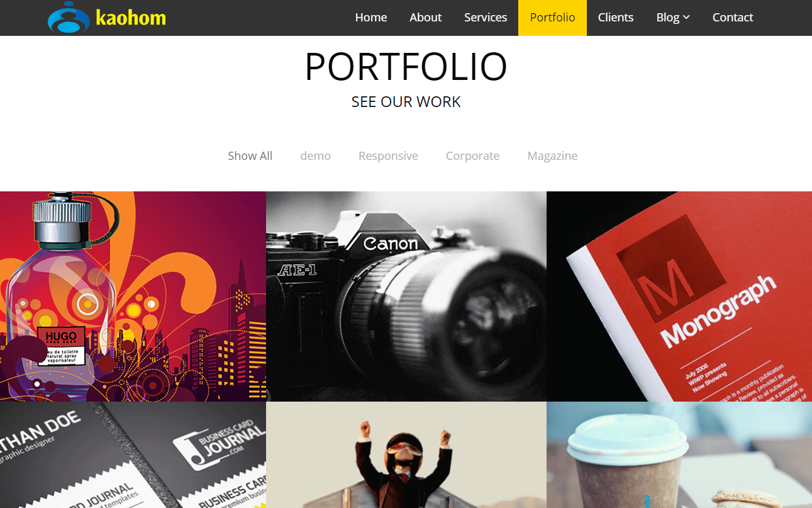Select the Show All portfolio filter
The image size is (812, 508).
250,155
